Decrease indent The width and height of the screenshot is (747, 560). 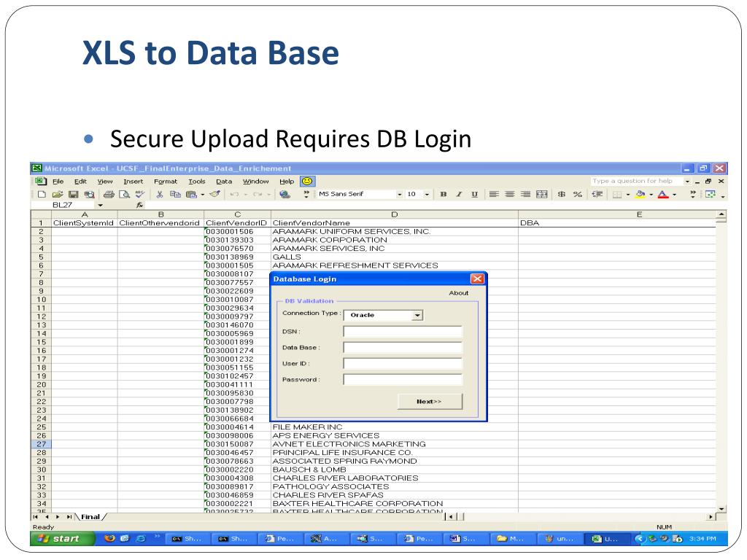[597, 194]
